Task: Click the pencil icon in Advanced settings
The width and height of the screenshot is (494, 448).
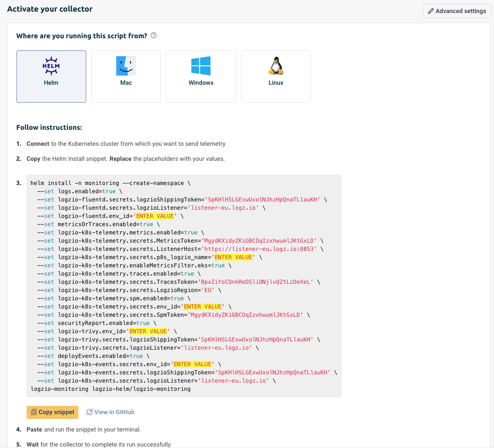Action: [431, 11]
